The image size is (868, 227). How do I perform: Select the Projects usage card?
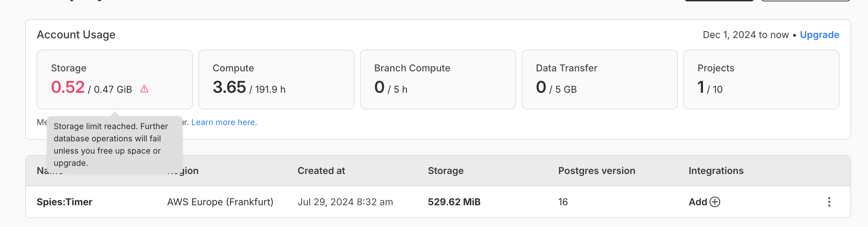click(761, 80)
